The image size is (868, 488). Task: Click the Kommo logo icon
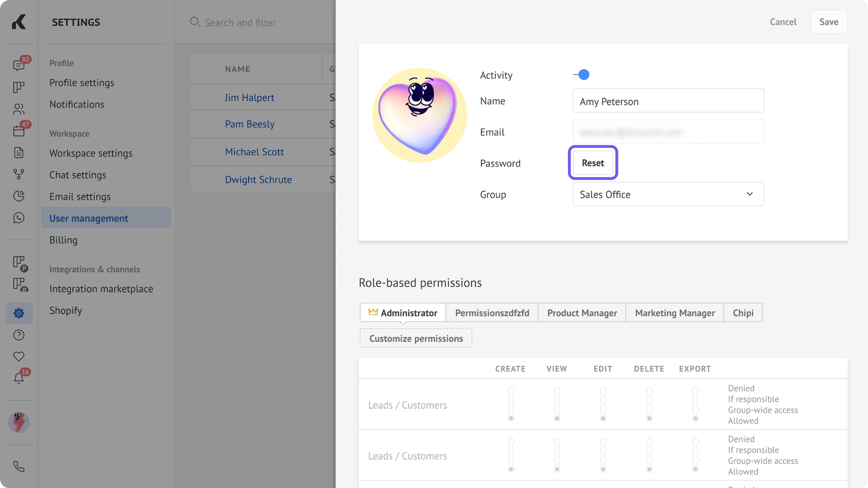(x=19, y=22)
